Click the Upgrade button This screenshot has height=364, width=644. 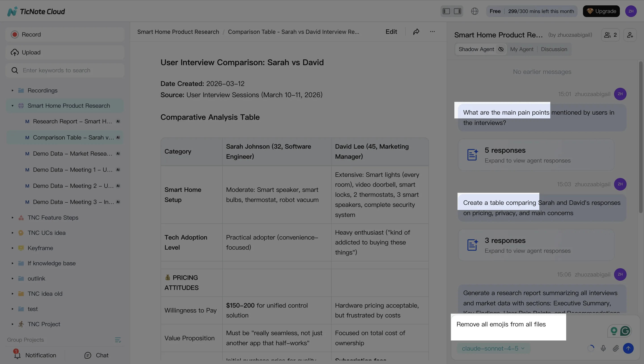(601, 11)
